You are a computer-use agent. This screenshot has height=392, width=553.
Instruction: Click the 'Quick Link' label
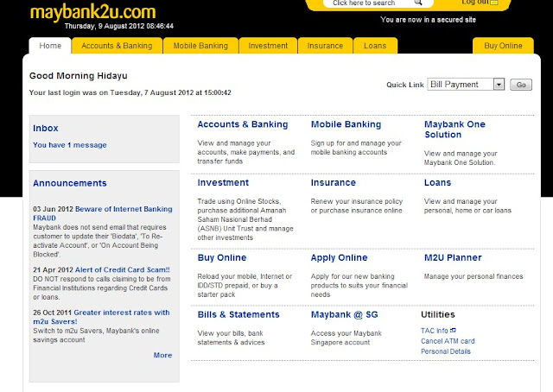coord(405,85)
